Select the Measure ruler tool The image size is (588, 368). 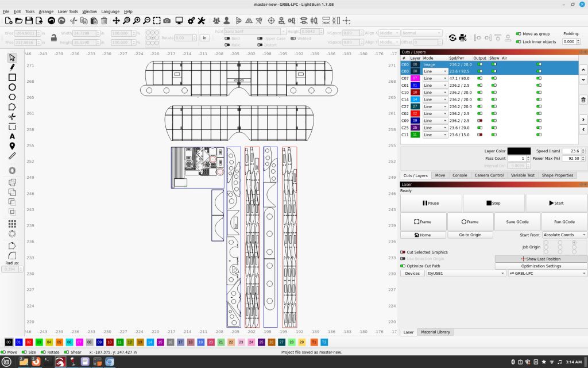(12, 156)
